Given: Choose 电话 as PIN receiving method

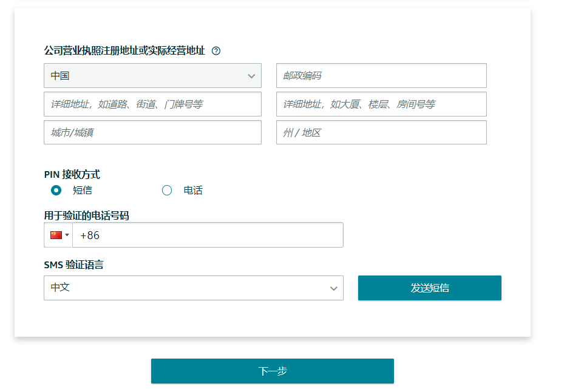Looking at the screenshot, I should pos(167,190).
